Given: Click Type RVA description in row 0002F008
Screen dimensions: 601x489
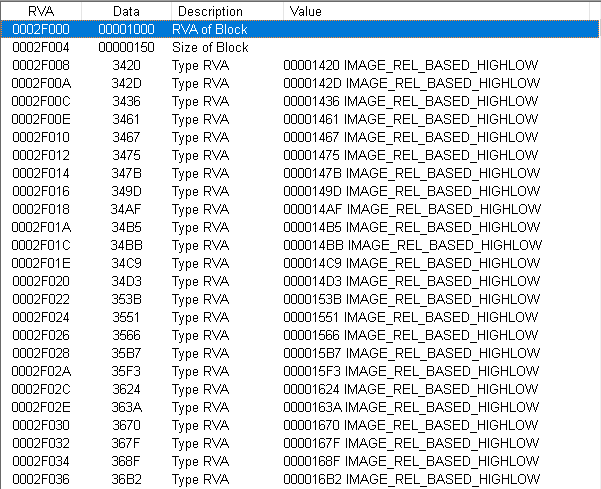Looking at the screenshot, I should point(200,66).
